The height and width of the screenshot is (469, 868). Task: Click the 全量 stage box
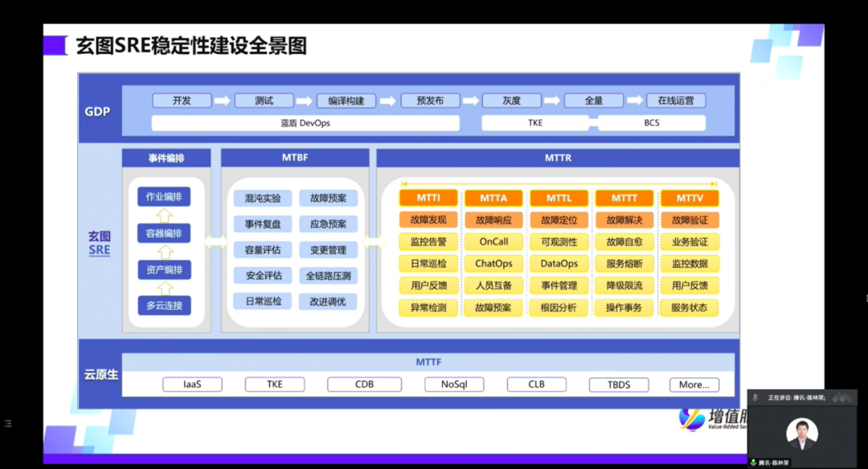(594, 101)
